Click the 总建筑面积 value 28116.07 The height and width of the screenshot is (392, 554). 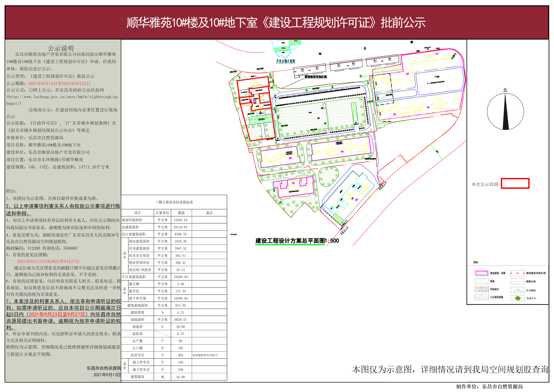(181, 227)
